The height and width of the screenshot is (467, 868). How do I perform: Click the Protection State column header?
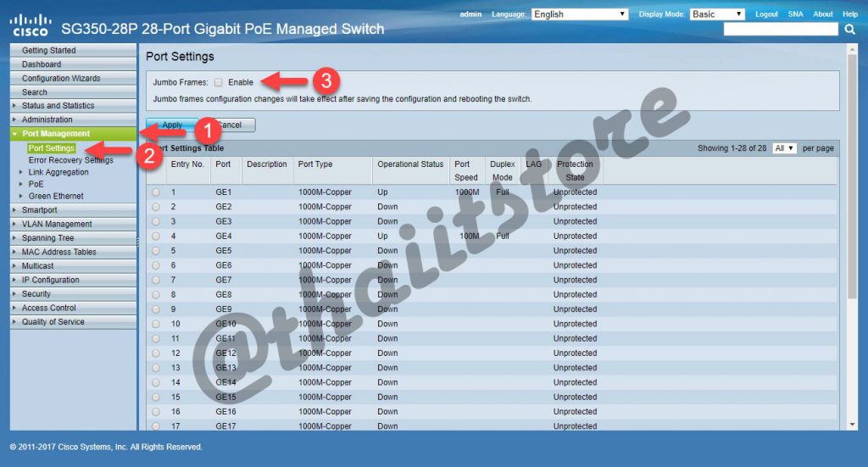[575, 171]
